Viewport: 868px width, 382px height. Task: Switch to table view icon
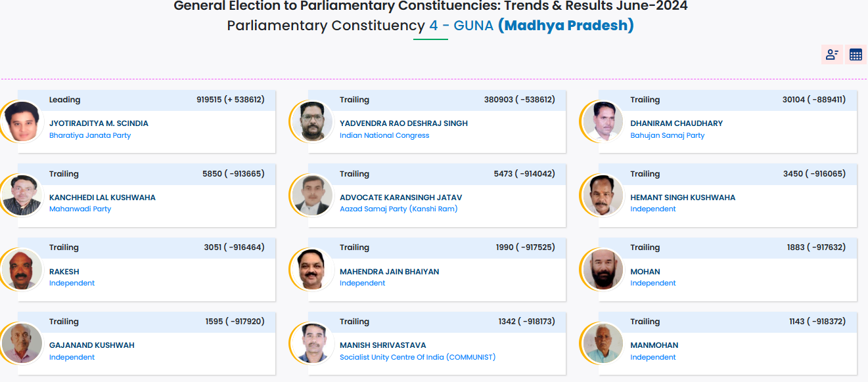click(856, 54)
